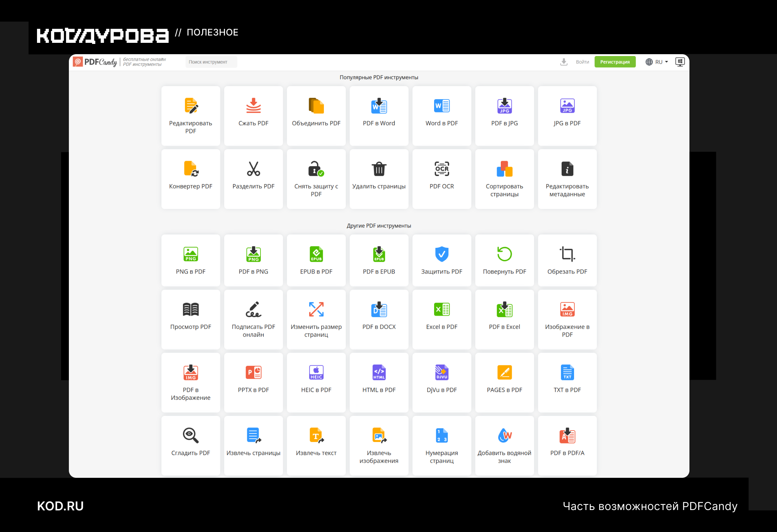The image size is (777, 532).
Task: Open Подписать PDF онлайн tool
Action: coord(253,319)
